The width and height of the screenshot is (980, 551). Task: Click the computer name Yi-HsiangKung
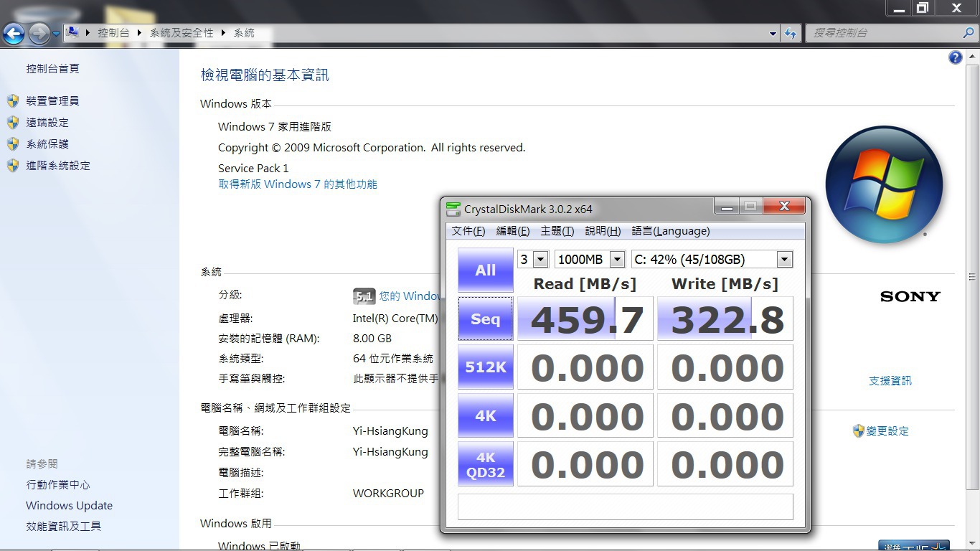click(x=390, y=431)
